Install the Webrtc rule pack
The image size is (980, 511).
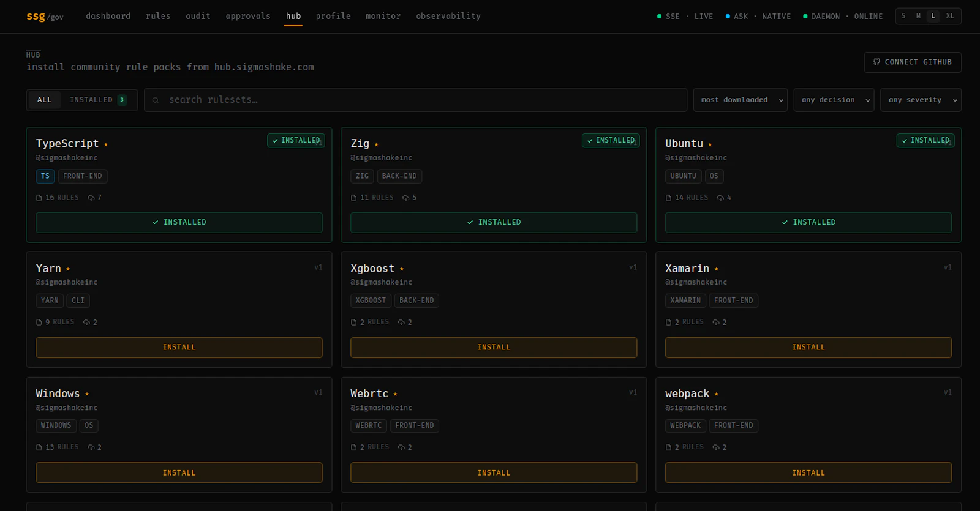point(494,473)
